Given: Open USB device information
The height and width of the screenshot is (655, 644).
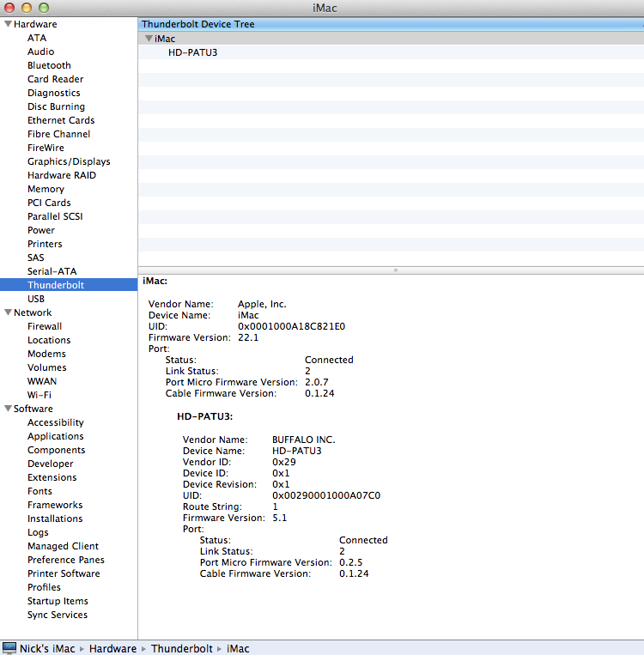Looking at the screenshot, I should point(35,299).
